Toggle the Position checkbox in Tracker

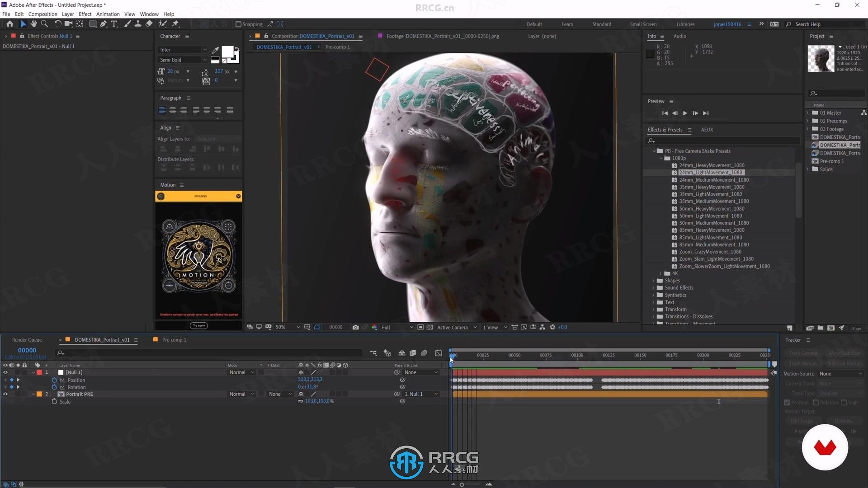point(787,403)
